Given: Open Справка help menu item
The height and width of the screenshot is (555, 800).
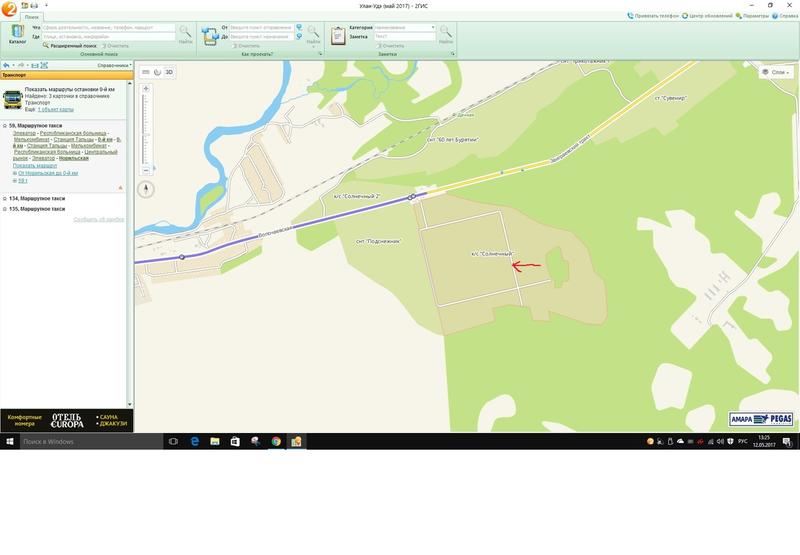Looking at the screenshot, I should (x=785, y=16).
